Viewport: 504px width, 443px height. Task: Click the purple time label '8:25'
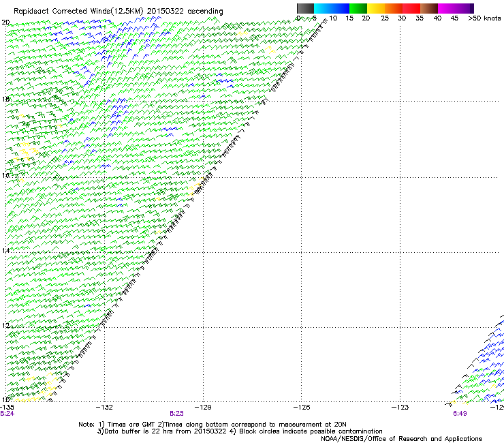(x=176, y=414)
